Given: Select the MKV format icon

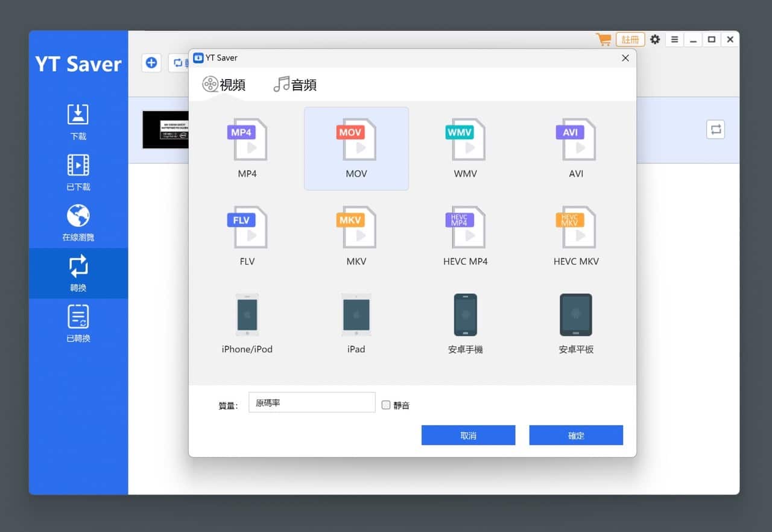Looking at the screenshot, I should [x=356, y=227].
